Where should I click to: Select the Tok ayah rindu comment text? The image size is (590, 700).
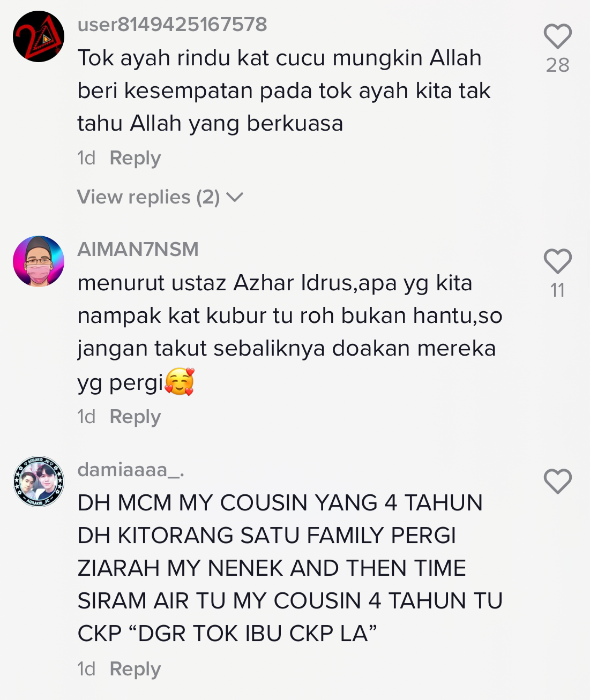[284, 91]
